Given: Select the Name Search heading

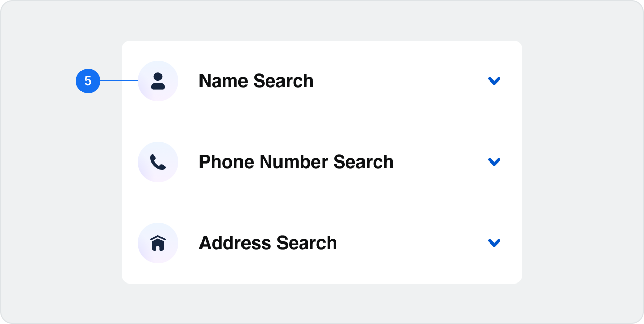Looking at the screenshot, I should [256, 81].
